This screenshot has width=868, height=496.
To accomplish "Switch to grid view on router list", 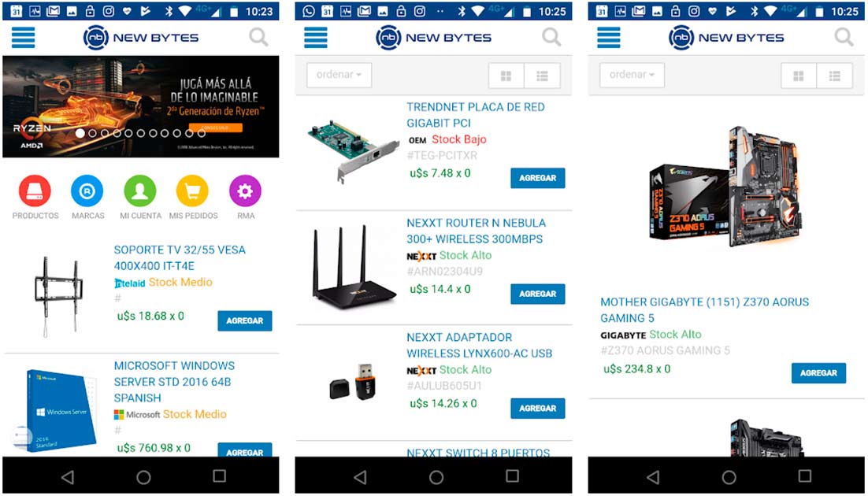I will pos(506,76).
